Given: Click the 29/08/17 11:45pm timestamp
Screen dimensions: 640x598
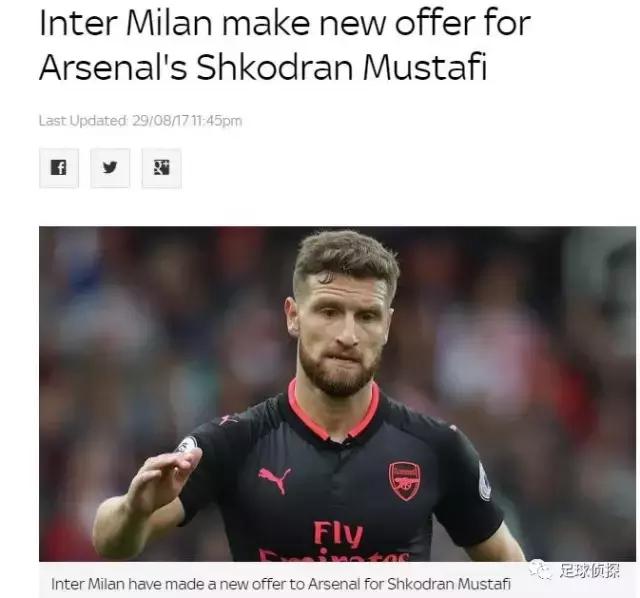Looking at the screenshot, I should coord(187,121).
